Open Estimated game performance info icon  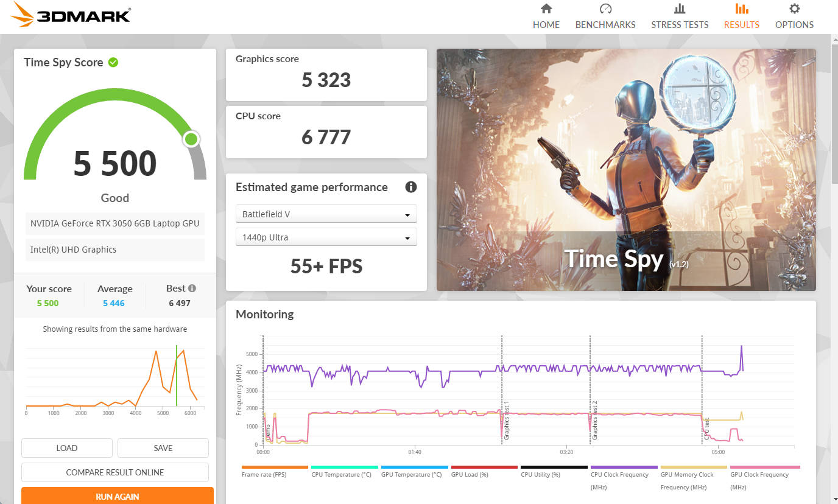tap(411, 187)
